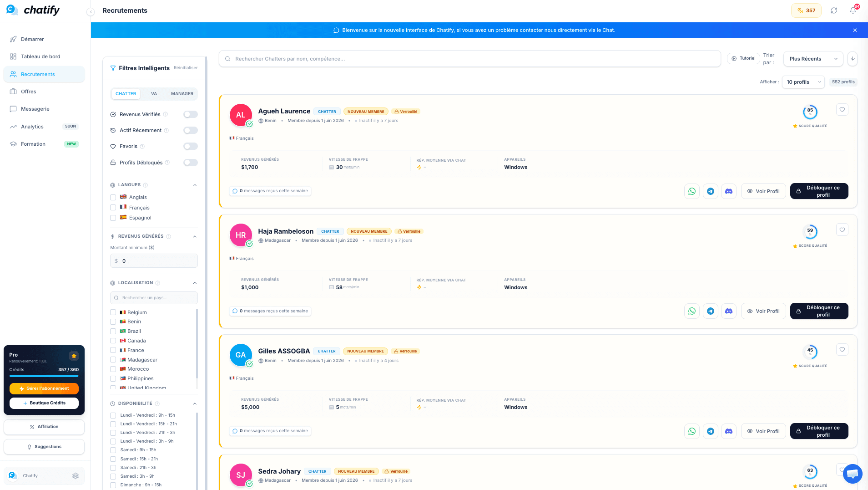868x490 pixels.
Task: Click the credits coin counter showing 357
Action: (806, 10)
